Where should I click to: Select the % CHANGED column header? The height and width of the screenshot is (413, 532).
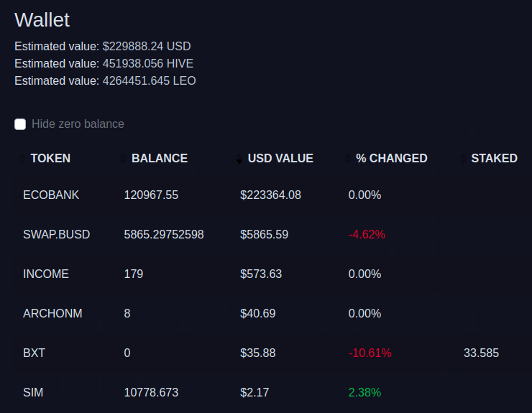coord(392,158)
